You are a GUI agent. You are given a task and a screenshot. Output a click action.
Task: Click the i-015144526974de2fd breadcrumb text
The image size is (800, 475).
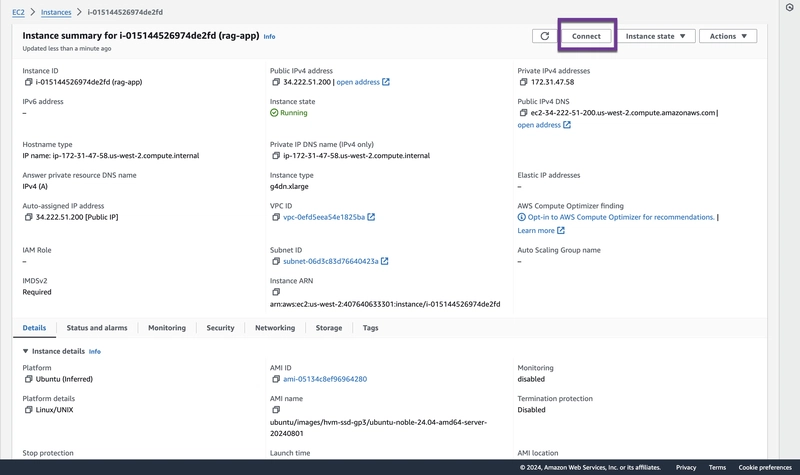125,12
